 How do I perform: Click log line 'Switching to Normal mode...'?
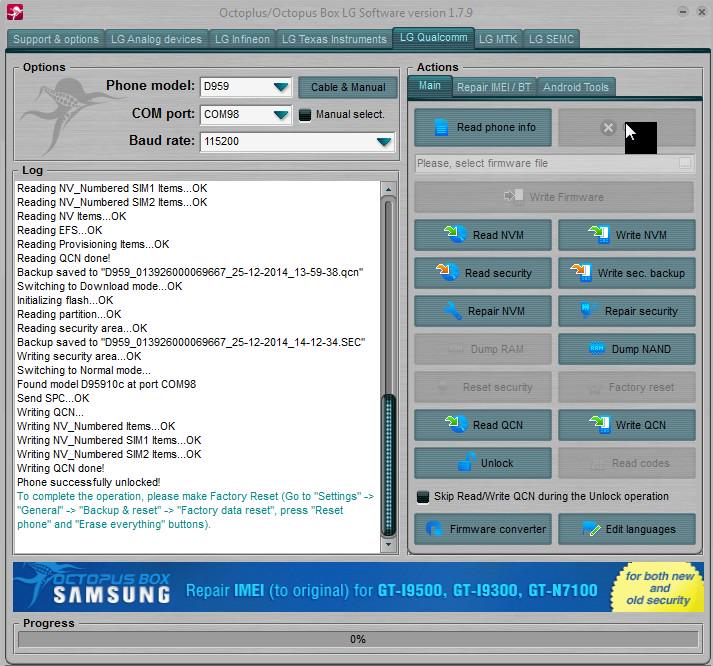84,370
